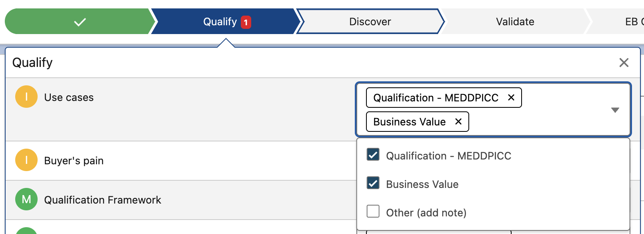Go to the Validate stage
The image size is (644, 234).
click(x=515, y=22)
